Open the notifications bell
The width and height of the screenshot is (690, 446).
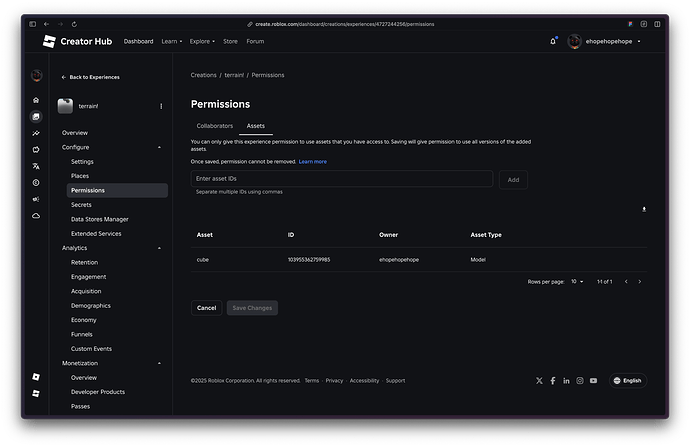pyautogui.click(x=553, y=41)
